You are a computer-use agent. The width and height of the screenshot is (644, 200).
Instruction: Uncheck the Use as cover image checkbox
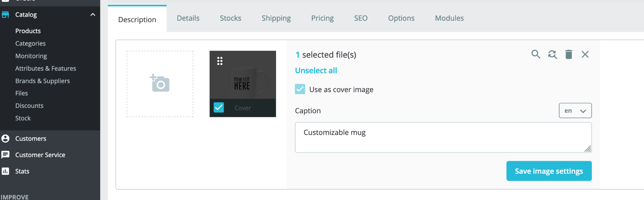[300, 89]
